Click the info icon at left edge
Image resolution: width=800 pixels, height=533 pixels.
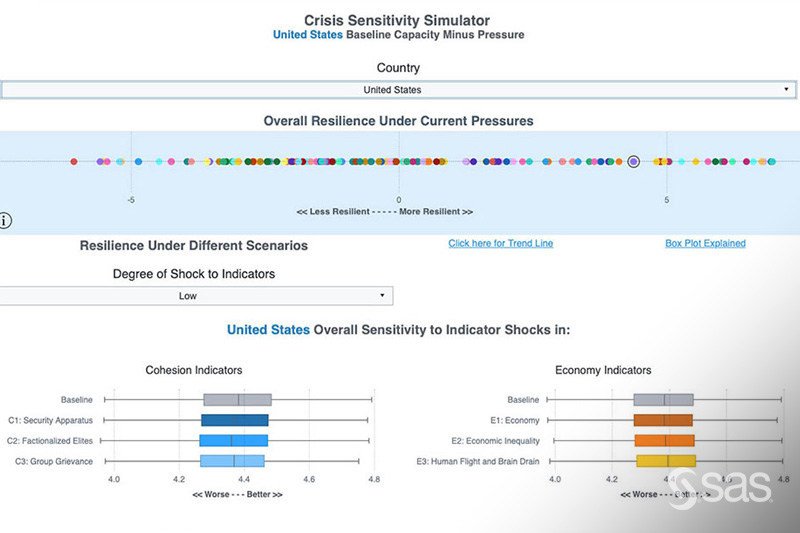(x=6, y=221)
